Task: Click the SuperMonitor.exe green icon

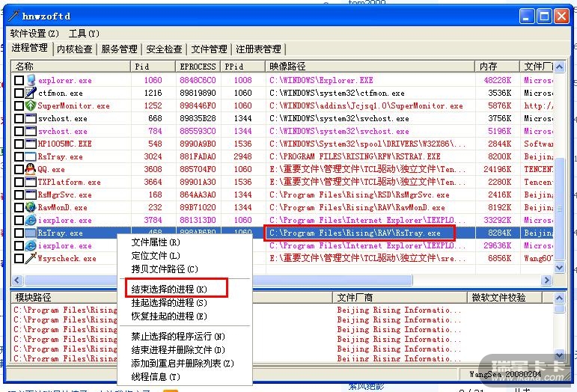Action: [31, 105]
